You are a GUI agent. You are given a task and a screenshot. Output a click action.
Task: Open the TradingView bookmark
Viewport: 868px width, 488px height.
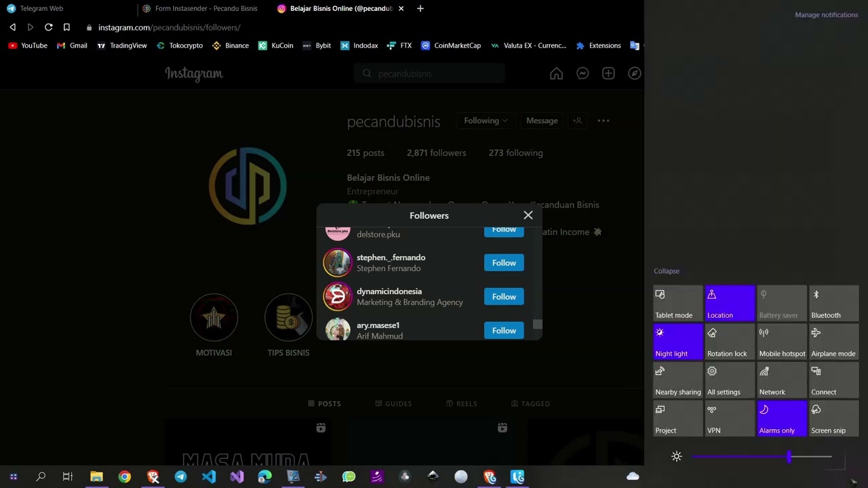coord(122,45)
